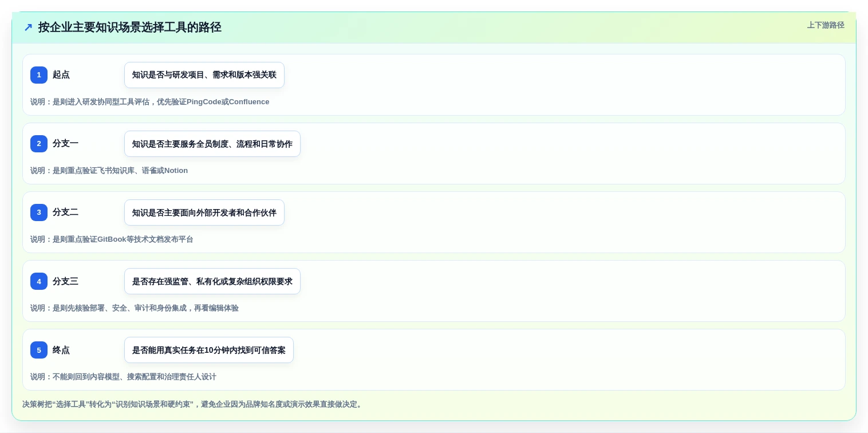Click the footer summary starting with 决策树把
The width and height of the screenshot is (868, 433).
(x=192, y=404)
